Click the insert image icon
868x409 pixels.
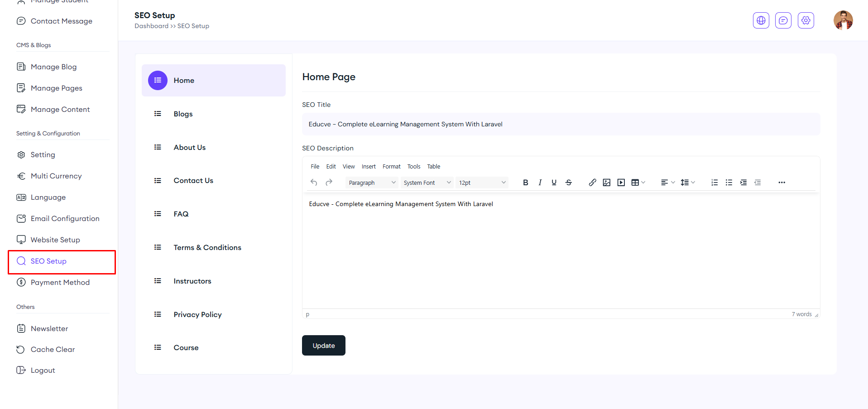pos(607,183)
